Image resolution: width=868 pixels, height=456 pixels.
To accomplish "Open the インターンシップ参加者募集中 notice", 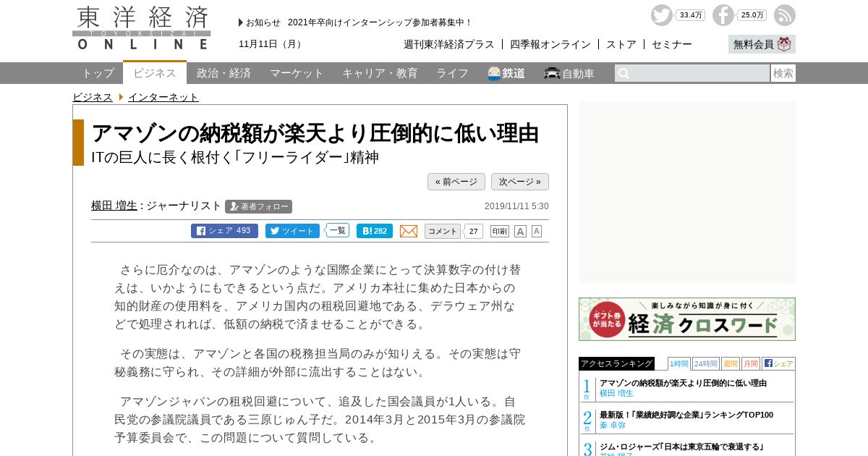I will point(380,22).
